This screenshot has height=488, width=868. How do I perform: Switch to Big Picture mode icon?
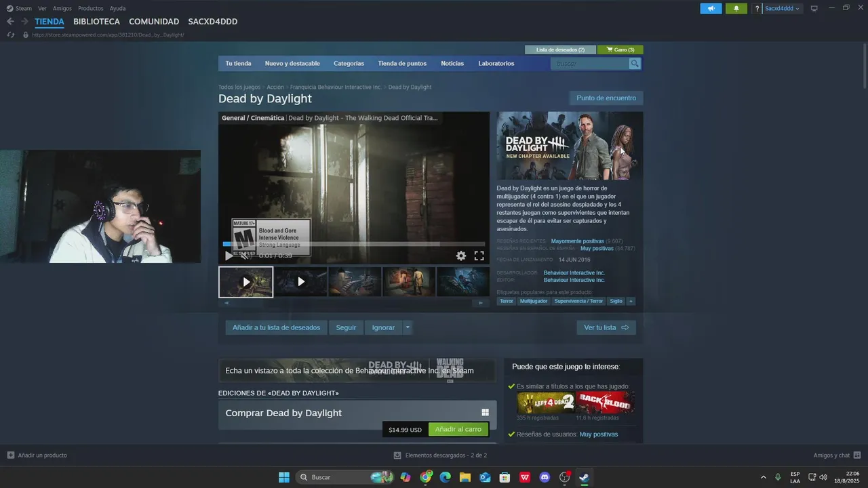(x=814, y=8)
